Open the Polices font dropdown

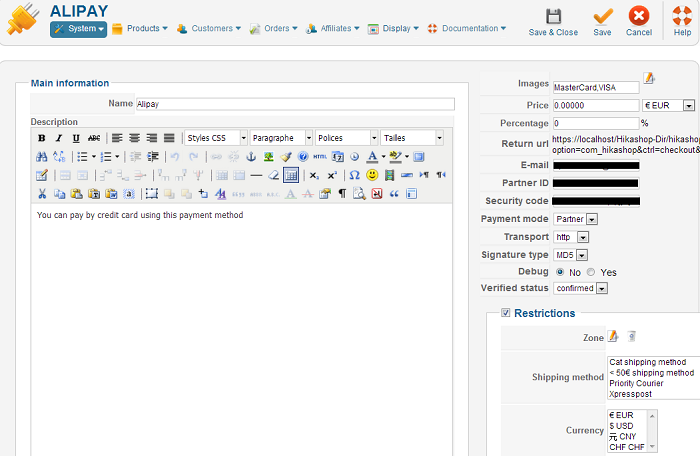tap(347, 138)
